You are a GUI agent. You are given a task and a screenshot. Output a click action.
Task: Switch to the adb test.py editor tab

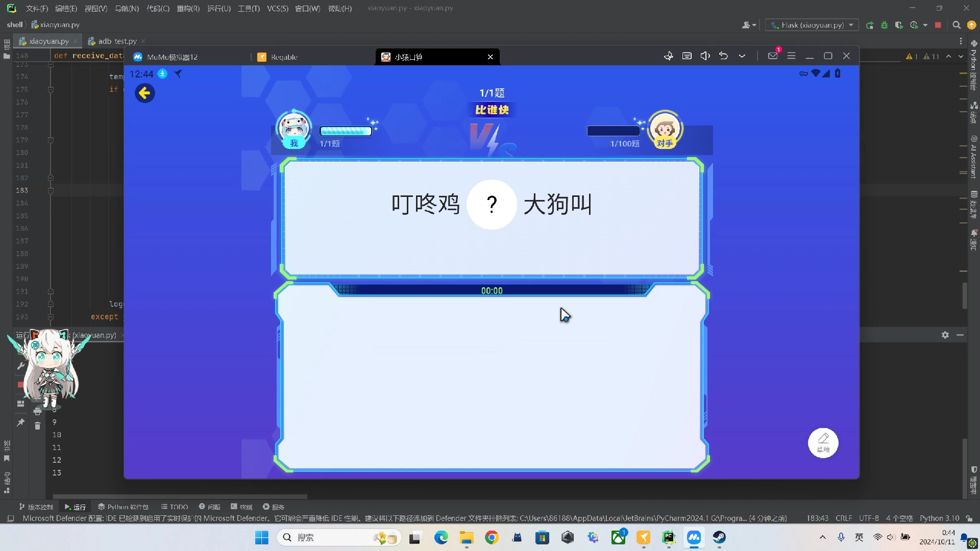tap(116, 41)
